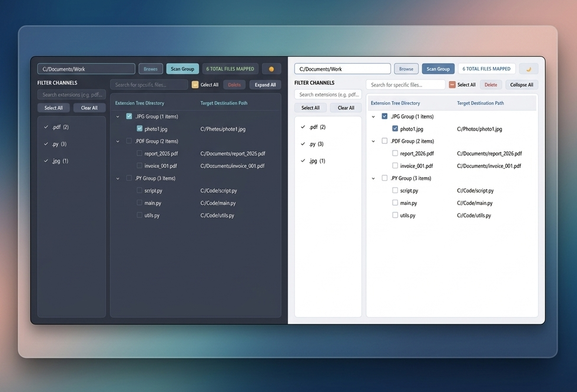Click Extension Tree Directory header in dark panel

(140, 103)
